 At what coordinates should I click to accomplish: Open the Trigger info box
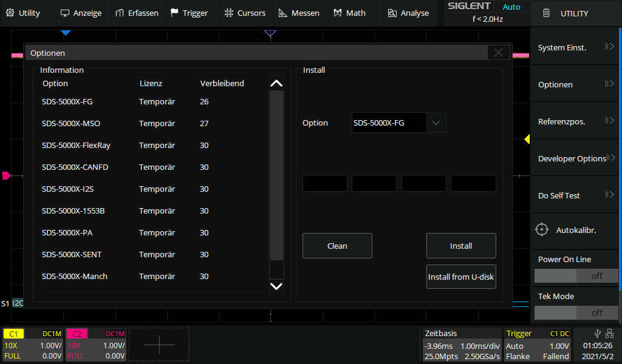coord(538,345)
